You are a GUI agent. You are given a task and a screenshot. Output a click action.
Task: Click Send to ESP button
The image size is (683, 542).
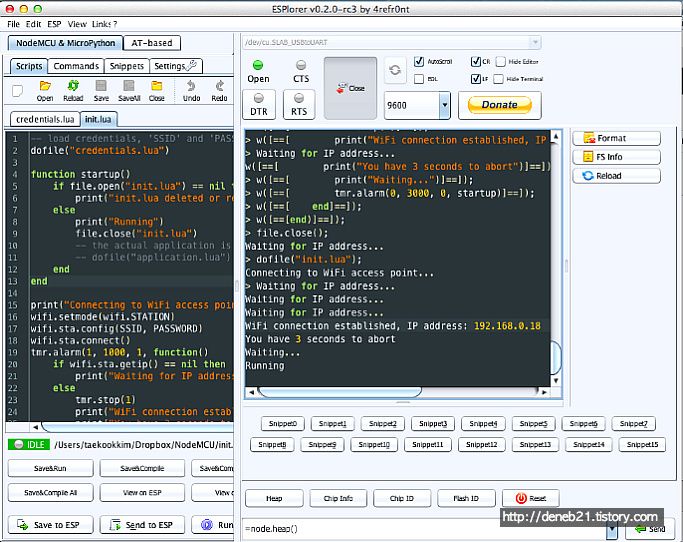pos(142,525)
